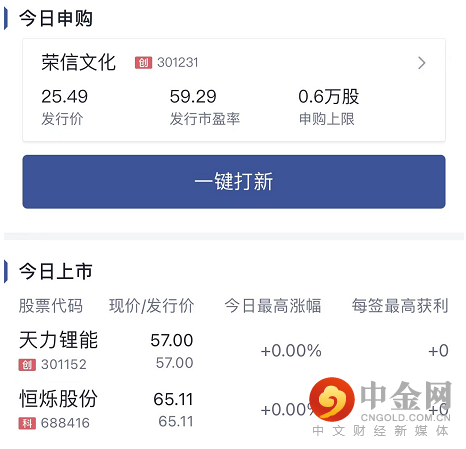Select the 恒烁股份 stock row

pyautogui.click(x=233, y=409)
